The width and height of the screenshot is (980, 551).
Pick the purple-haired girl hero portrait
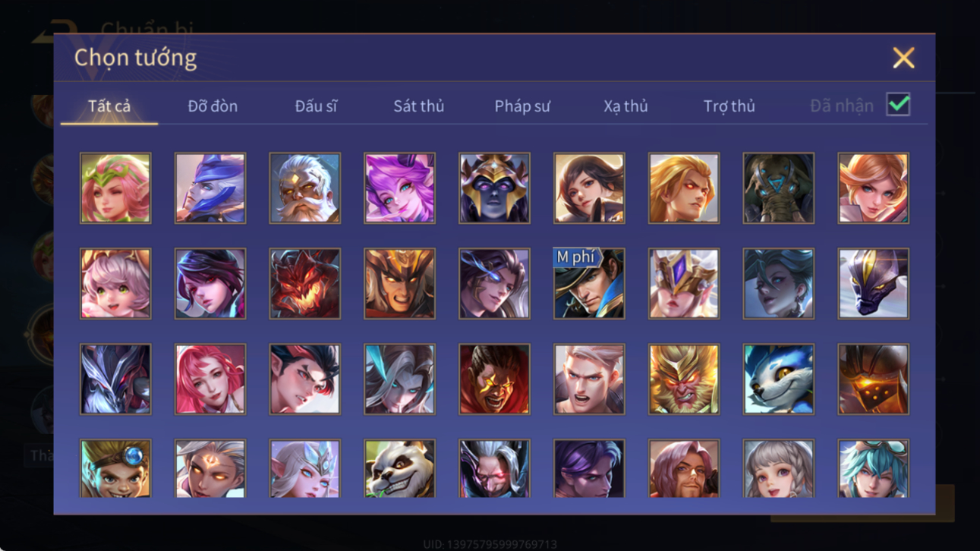(x=399, y=187)
